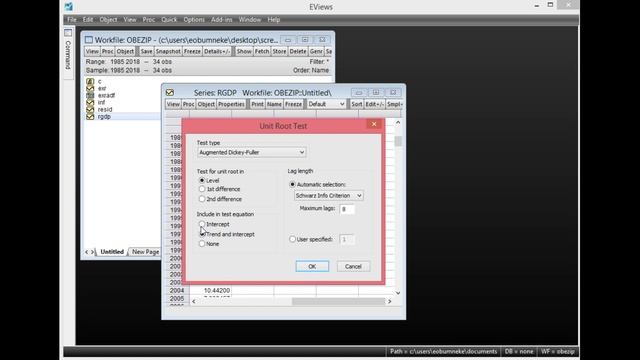640x360 pixels.
Task: Click the series window scroll right arrow
Action: [390, 301]
